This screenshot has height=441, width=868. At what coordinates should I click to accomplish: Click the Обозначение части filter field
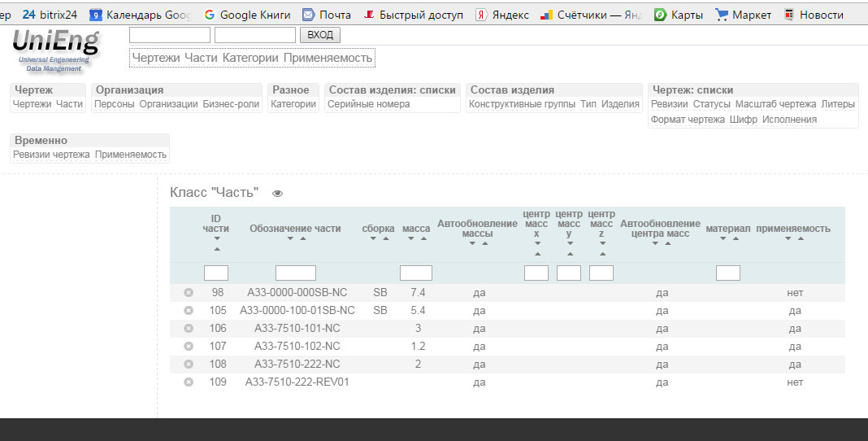point(296,273)
